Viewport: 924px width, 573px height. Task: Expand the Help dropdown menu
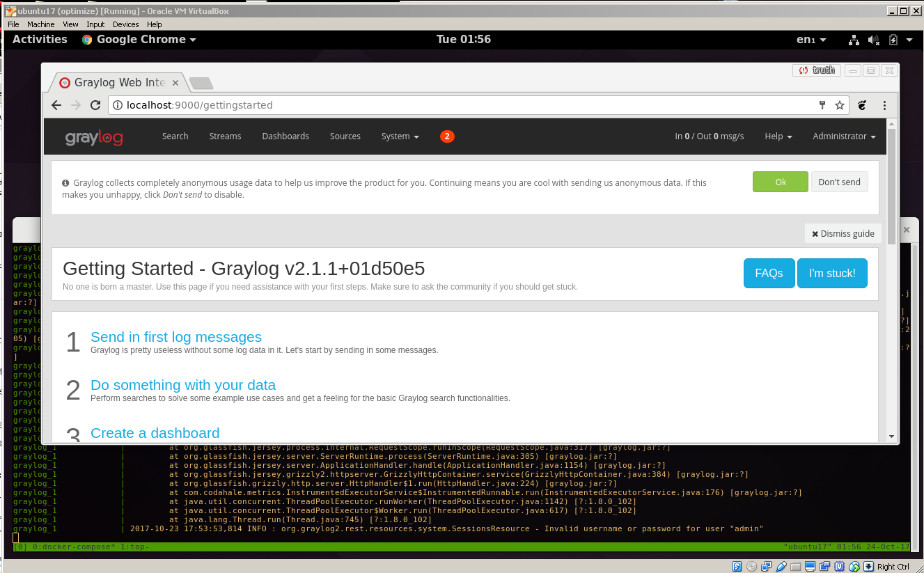778,136
